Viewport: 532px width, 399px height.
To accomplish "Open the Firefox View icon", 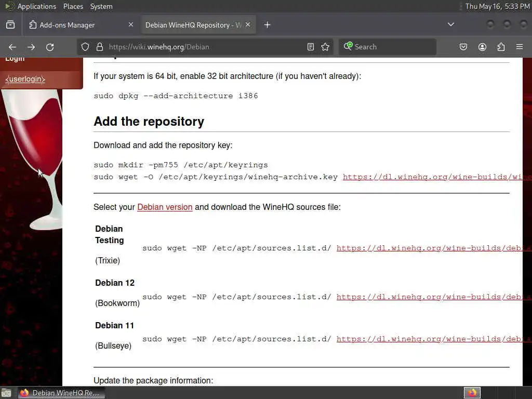I will [x=10, y=25].
